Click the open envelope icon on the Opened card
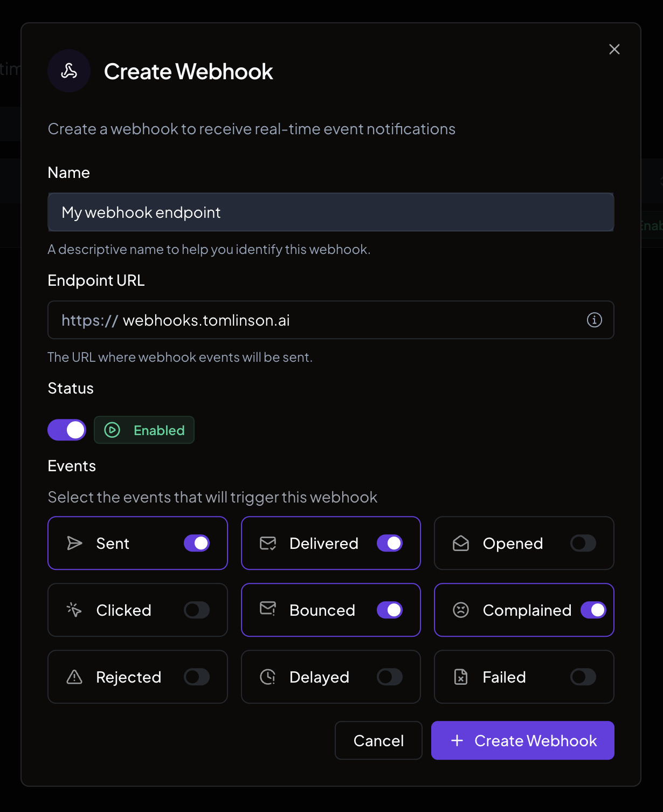 point(461,543)
